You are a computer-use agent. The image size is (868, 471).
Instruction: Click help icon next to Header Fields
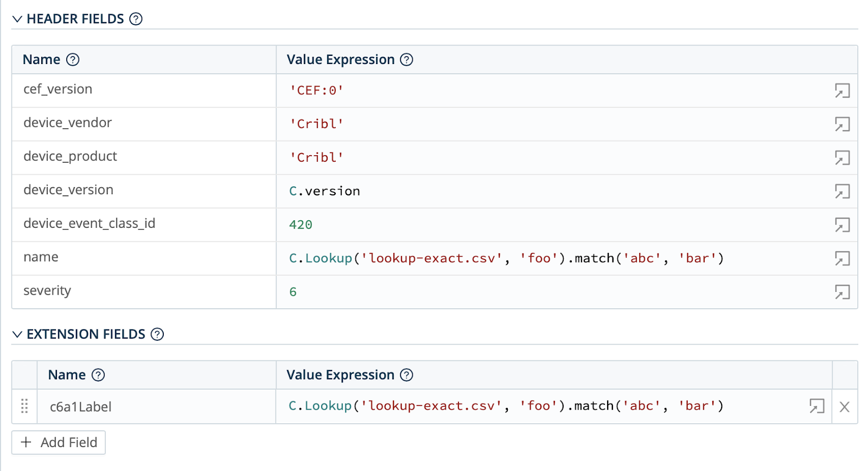pos(136,19)
